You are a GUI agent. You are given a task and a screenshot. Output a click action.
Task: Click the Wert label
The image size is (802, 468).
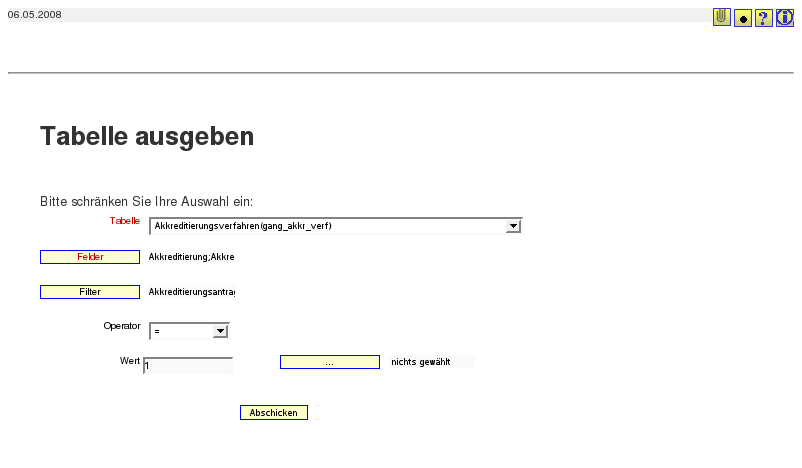point(129,360)
